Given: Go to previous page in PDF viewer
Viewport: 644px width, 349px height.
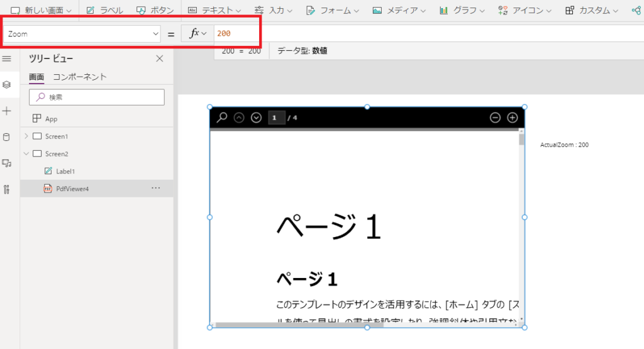Looking at the screenshot, I should point(239,118).
